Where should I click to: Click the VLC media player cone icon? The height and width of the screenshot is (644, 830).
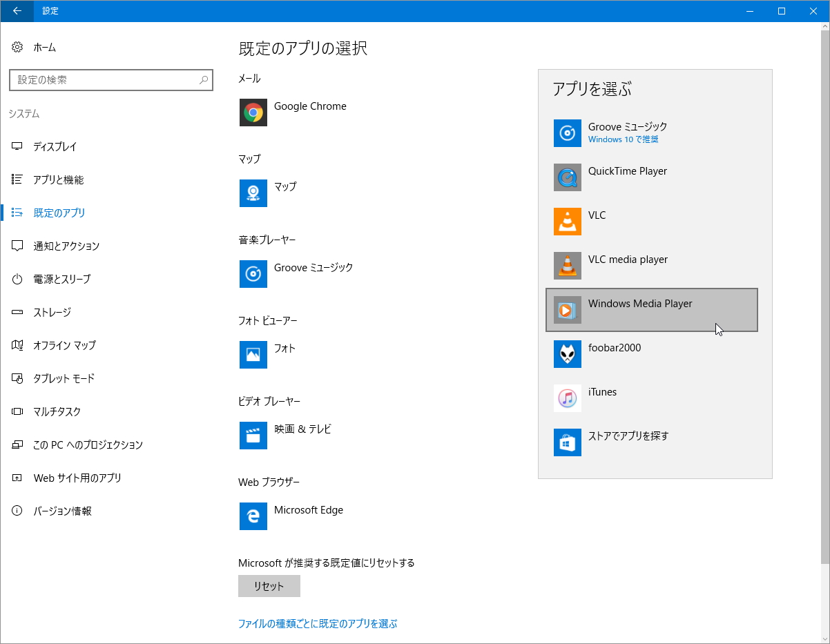point(568,266)
